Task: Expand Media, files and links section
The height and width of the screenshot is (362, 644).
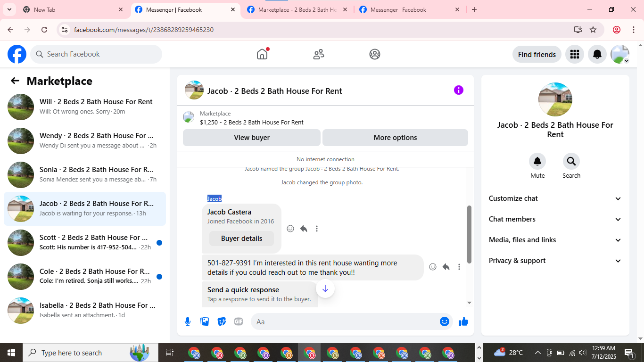Action: coord(555,240)
